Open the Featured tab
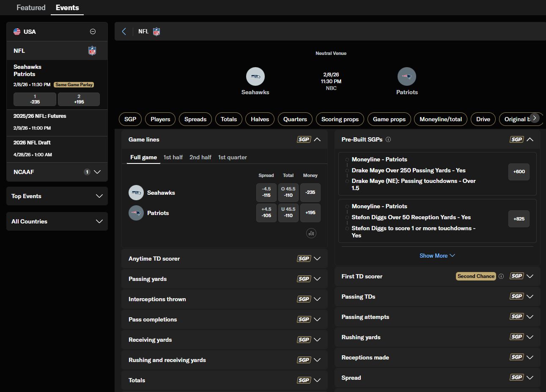The image size is (546, 392). 31,8
